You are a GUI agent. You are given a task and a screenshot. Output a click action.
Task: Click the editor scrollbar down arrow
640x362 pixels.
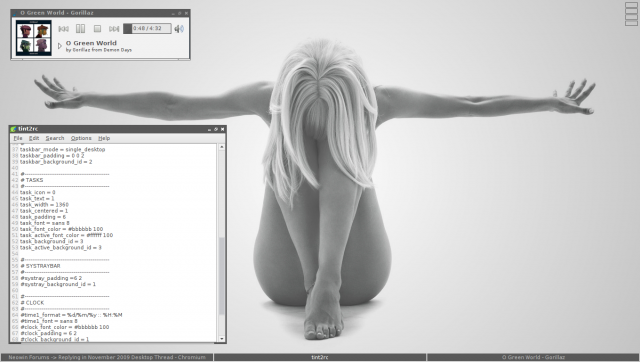[x=222, y=339]
